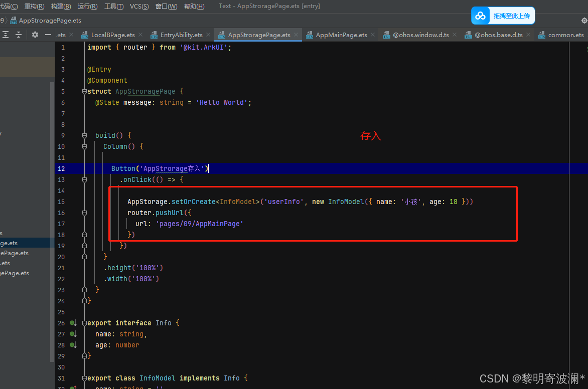Click the file icon on @ohos.window.d.ts tab
The height and width of the screenshot is (389, 588).
(x=386, y=35)
